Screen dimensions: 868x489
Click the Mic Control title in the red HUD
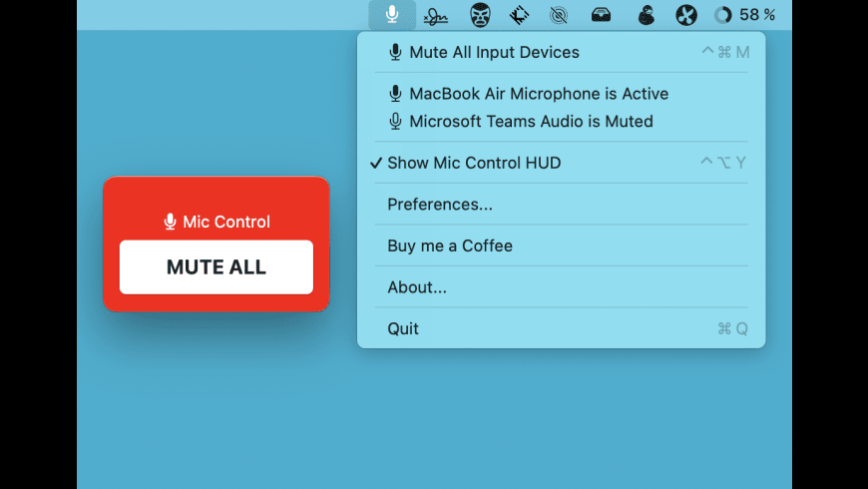coord(226,222)
